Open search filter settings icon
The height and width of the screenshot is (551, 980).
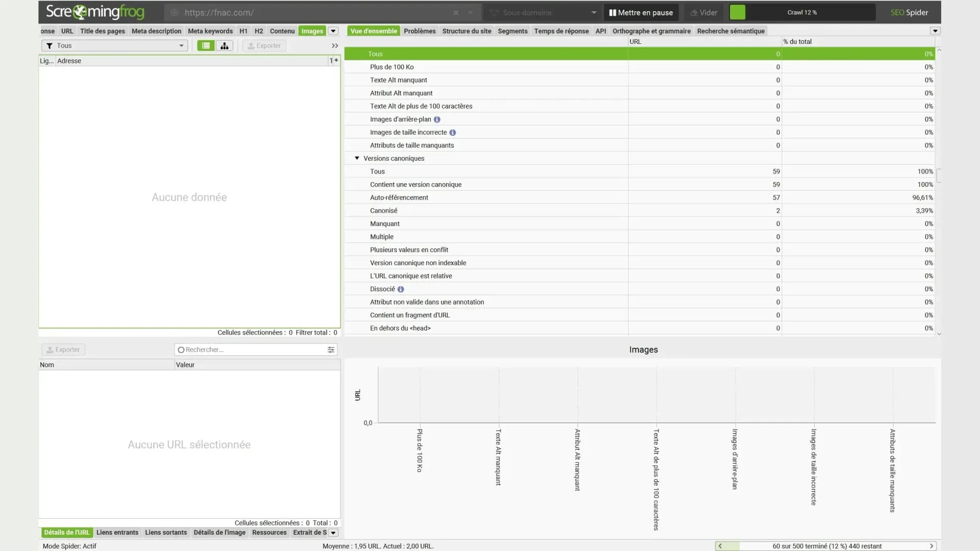331,349
